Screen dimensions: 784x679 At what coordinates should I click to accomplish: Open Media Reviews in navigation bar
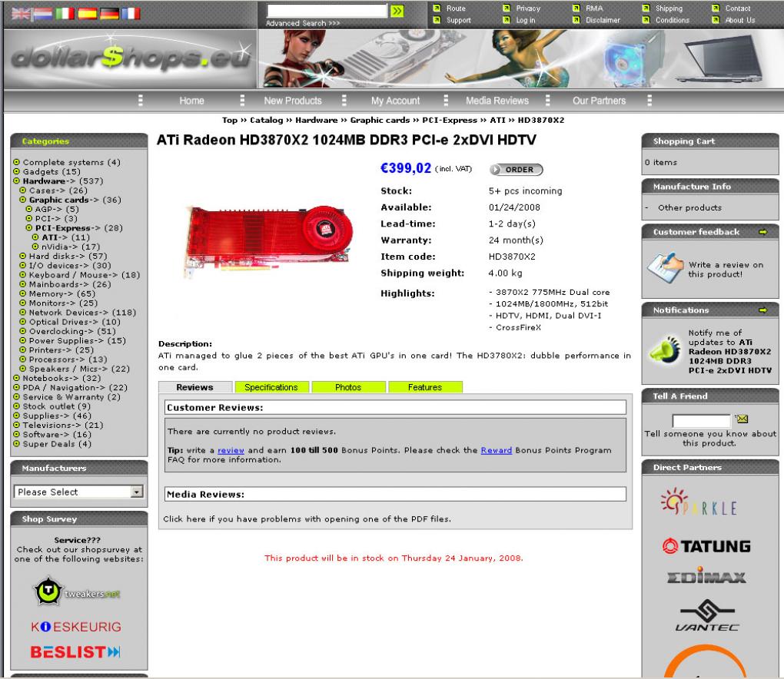click(497, 101)
